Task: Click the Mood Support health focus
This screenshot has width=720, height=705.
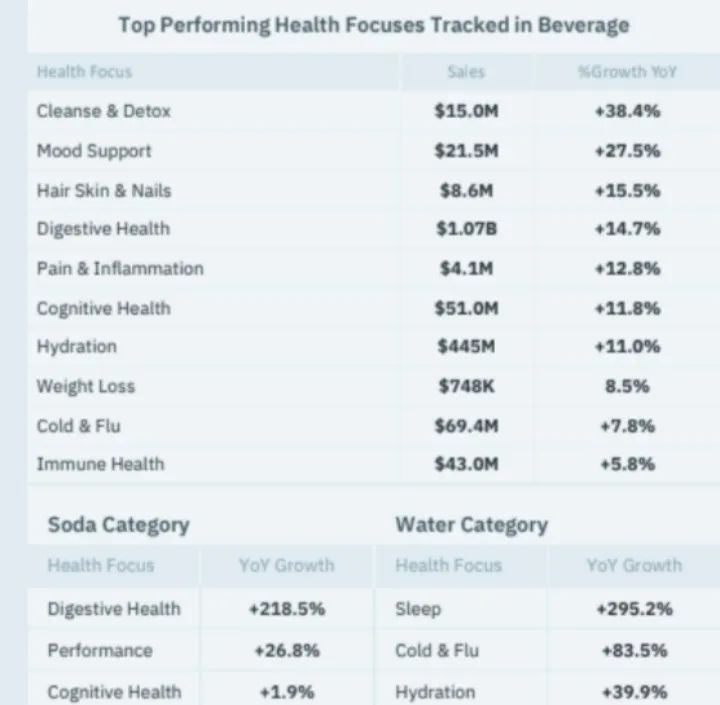Action: [94, 151]
